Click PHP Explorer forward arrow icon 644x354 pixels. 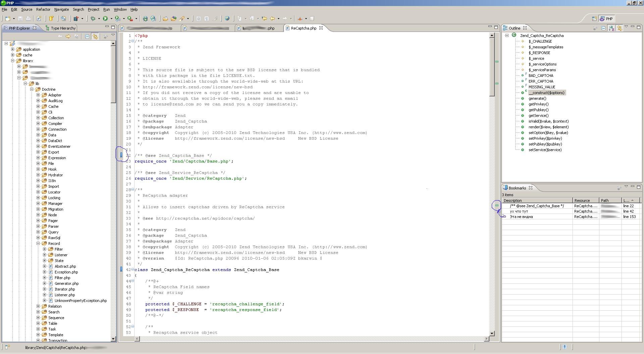[68, 36]
